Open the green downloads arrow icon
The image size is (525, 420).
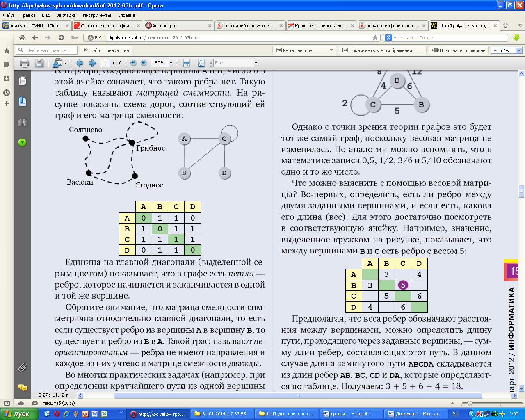(x=516, y=38)
